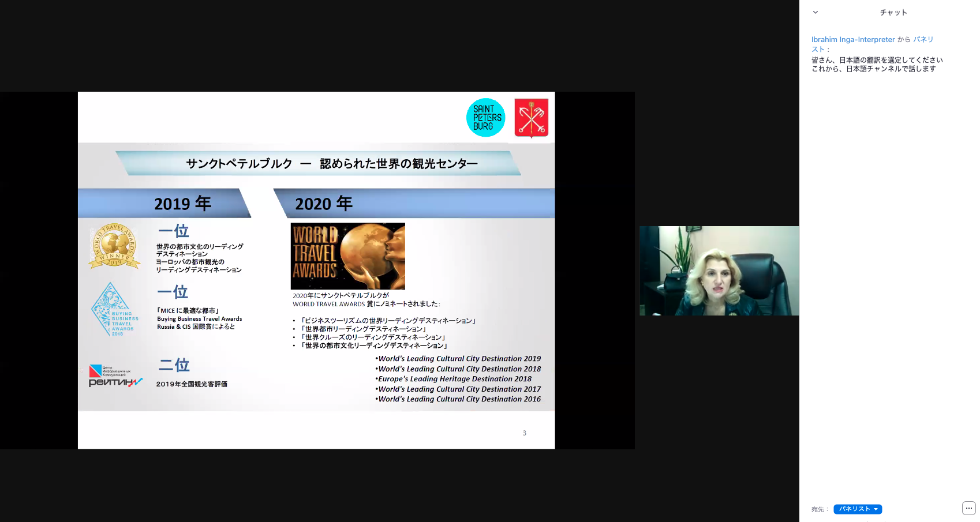Open the パネリスト recipient dropdown
980x522 pixels.
coord(858,509)
